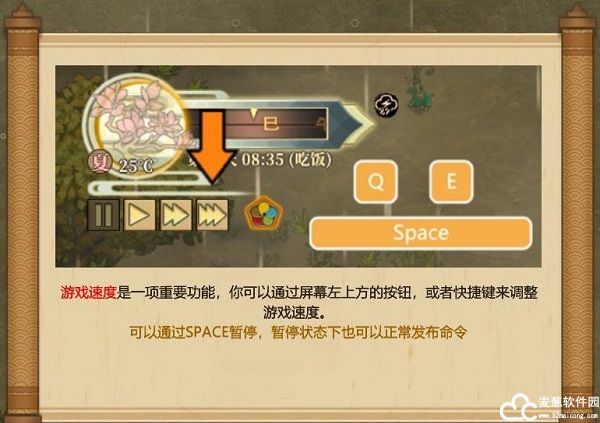Select double-speed fast forward button

(x=176, y=215)
